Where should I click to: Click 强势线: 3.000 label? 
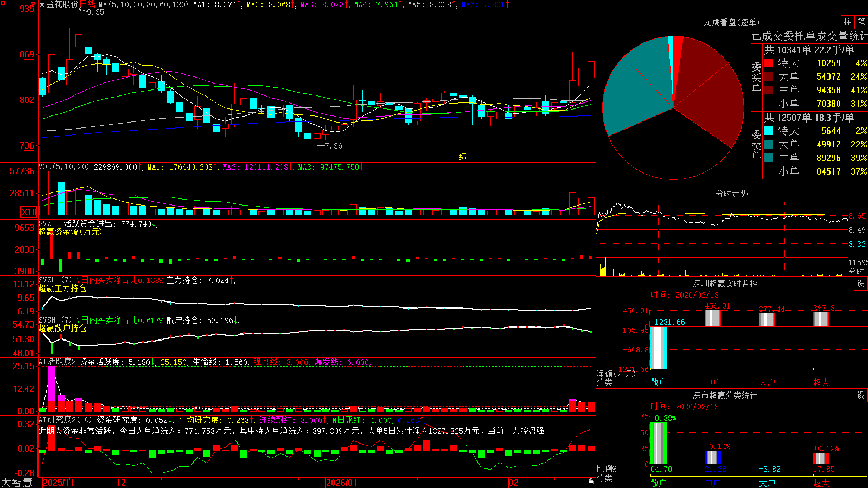281,362
